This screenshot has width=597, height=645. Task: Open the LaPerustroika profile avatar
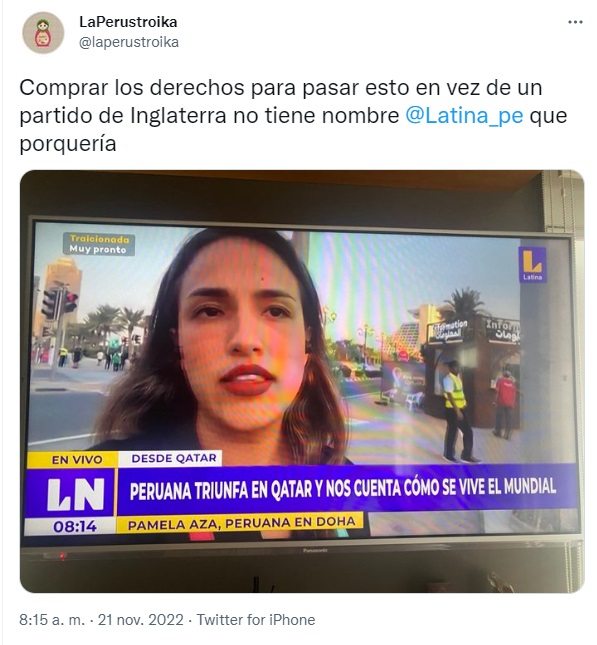(43, 32)
